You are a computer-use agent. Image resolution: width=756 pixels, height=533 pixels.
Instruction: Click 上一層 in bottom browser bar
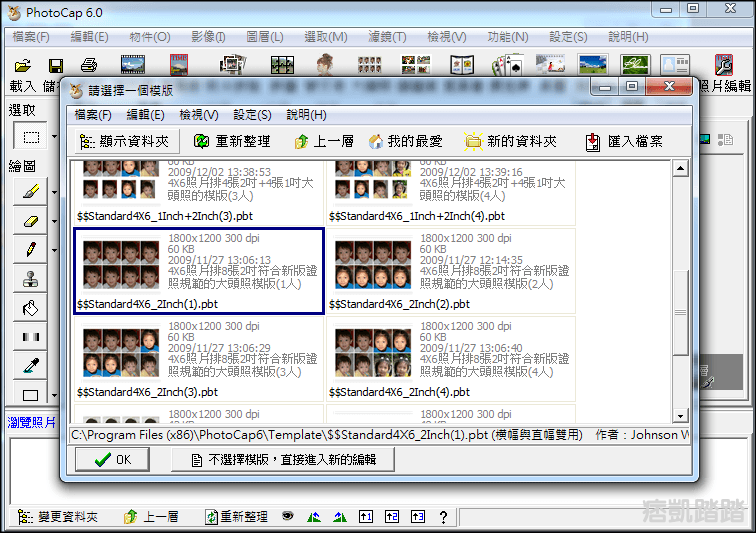(x=151, y=517)
